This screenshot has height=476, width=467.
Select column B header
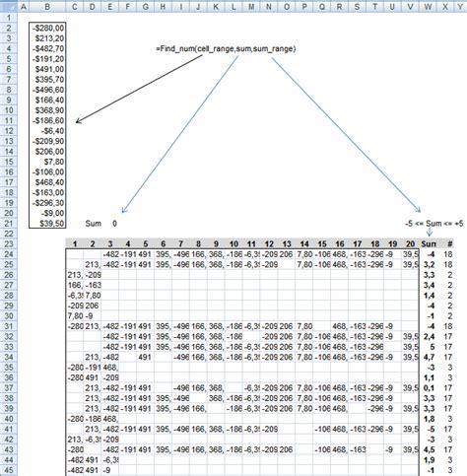point(47,6)
